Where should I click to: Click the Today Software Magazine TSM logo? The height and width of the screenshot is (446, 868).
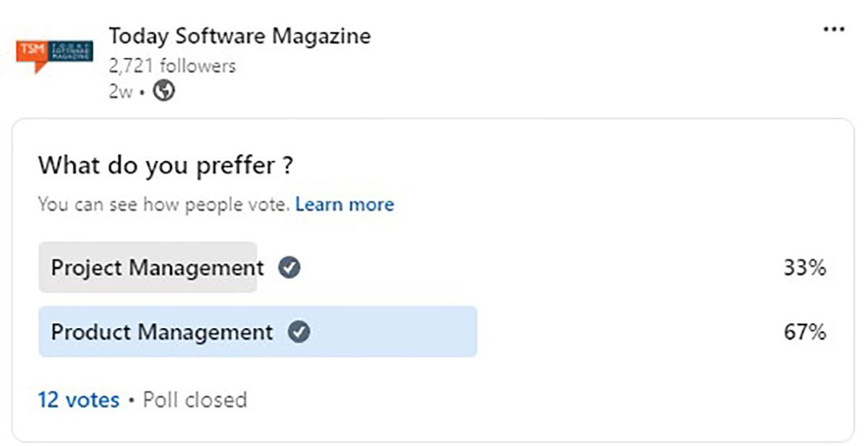pyautogui.click(x=54, y=54)
